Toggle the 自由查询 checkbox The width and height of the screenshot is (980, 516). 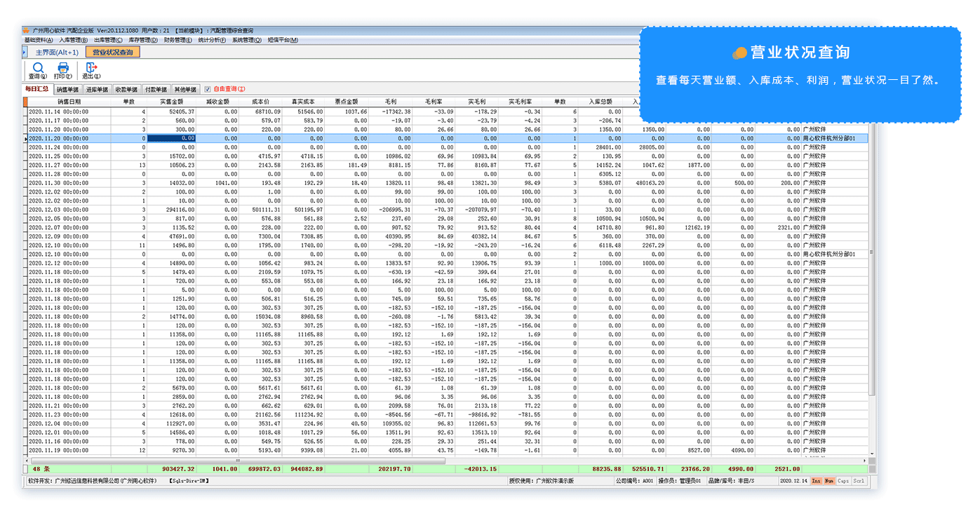point(207,90)
